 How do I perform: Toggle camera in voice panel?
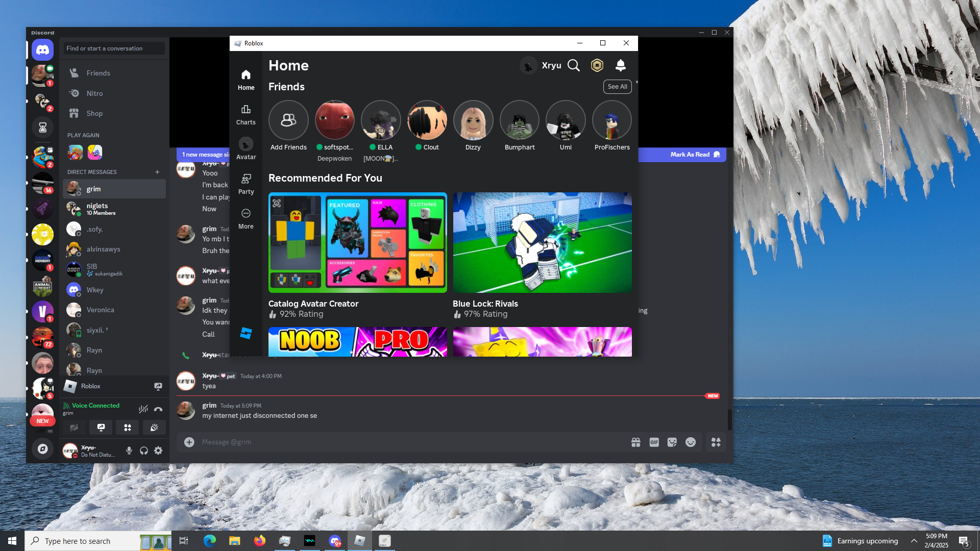click(75, 428)
